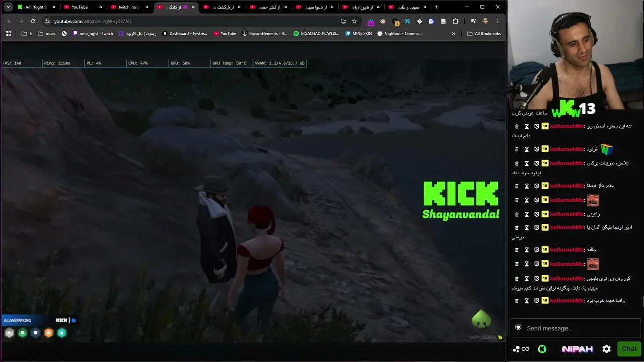644x362 pixels.
Task: Ban user on the 'وايييي' chat message
Action: pyautogui.click(x=537, y=214)
